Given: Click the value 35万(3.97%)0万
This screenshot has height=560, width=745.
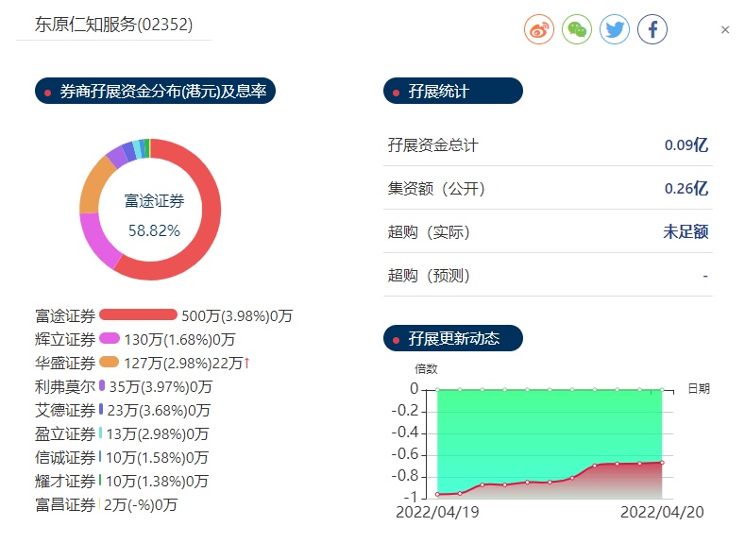Looking at the screenshot, I should 161,386.
